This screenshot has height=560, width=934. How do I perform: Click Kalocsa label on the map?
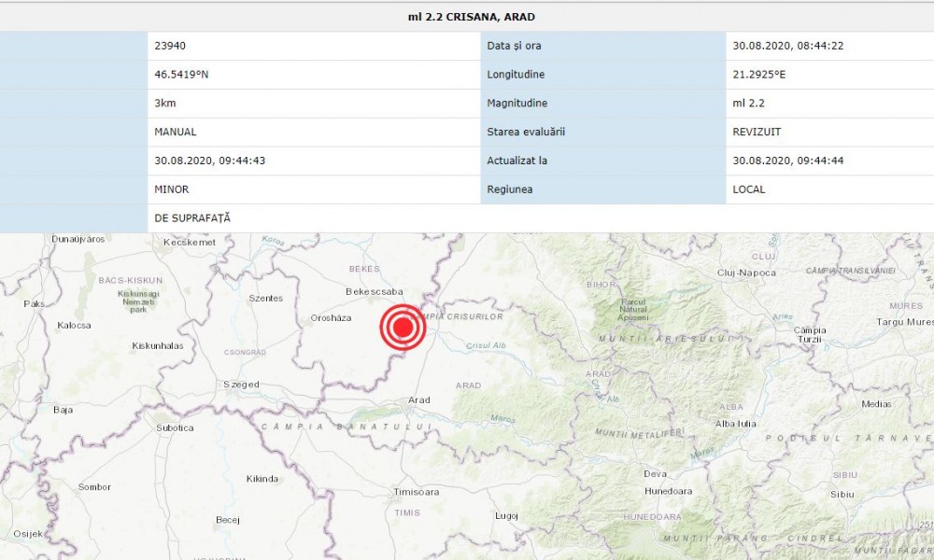[x=74, y=326]
